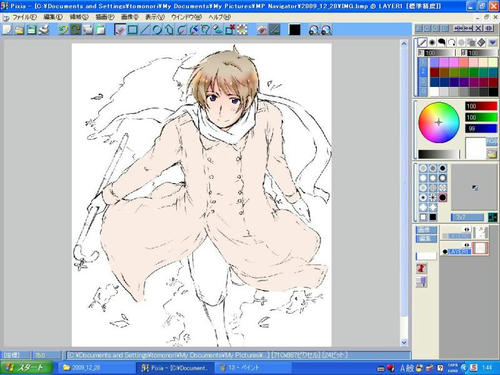Click the Start button on taskbar
500x375 pixels.
coord(26,368)
